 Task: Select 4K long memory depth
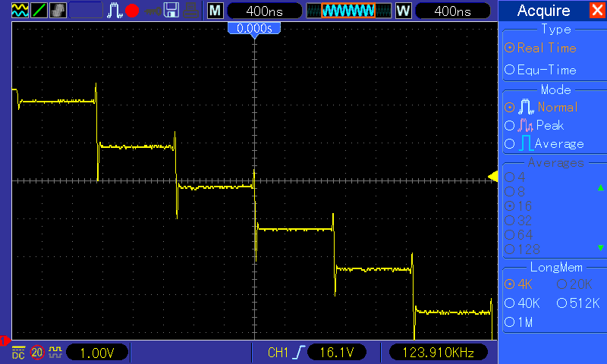pos(519,284)
